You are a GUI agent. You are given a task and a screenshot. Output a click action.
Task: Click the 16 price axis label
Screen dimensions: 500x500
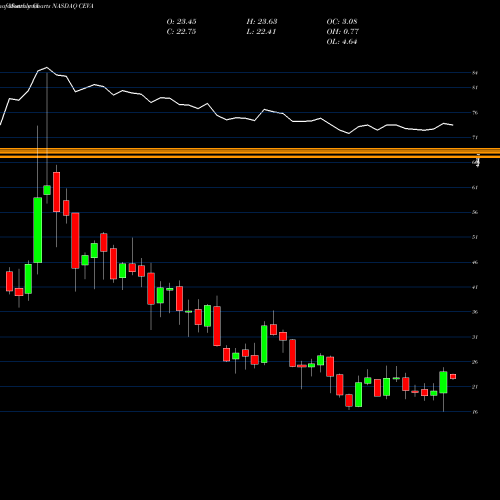(x=475, y=412)
